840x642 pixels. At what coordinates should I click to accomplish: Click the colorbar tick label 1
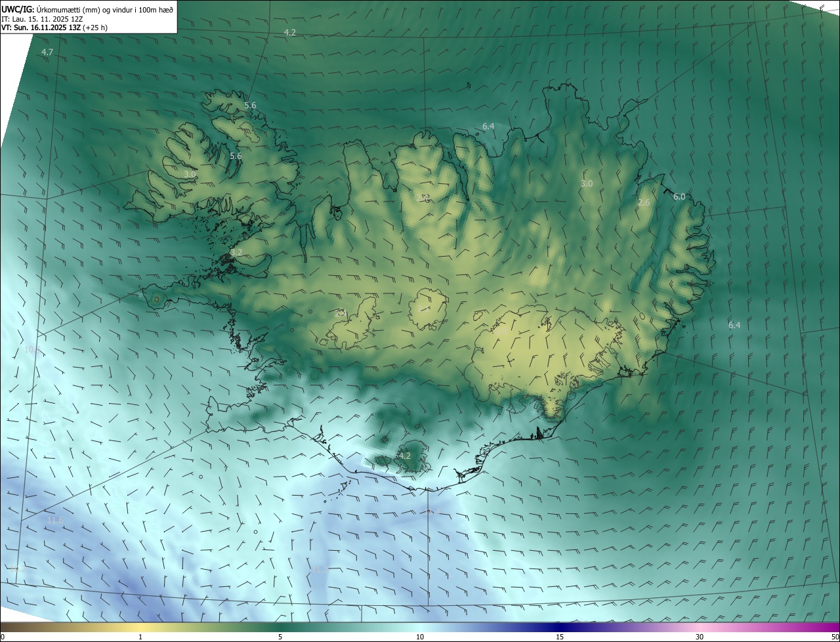coord(140,637)
